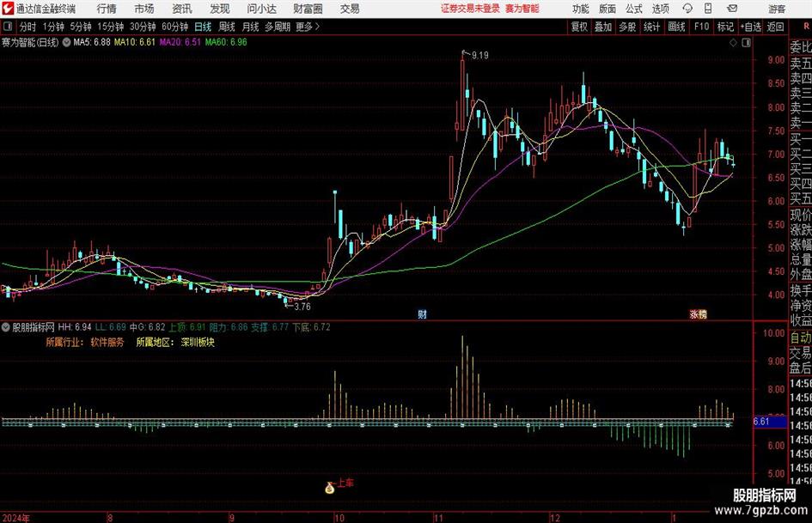The height and width of the screenshot is (523, 812).
Task: Click the 返回 back button
Action: [775, 27]
